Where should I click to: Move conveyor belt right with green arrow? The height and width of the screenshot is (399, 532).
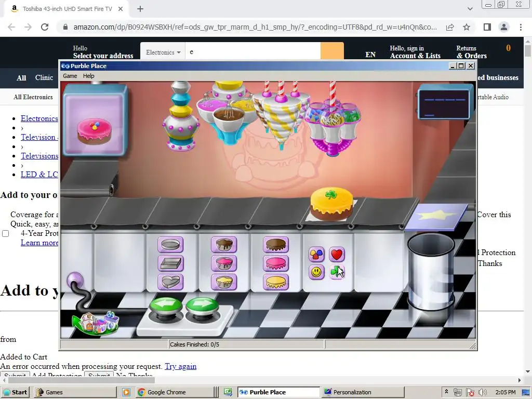coord(202,305)
